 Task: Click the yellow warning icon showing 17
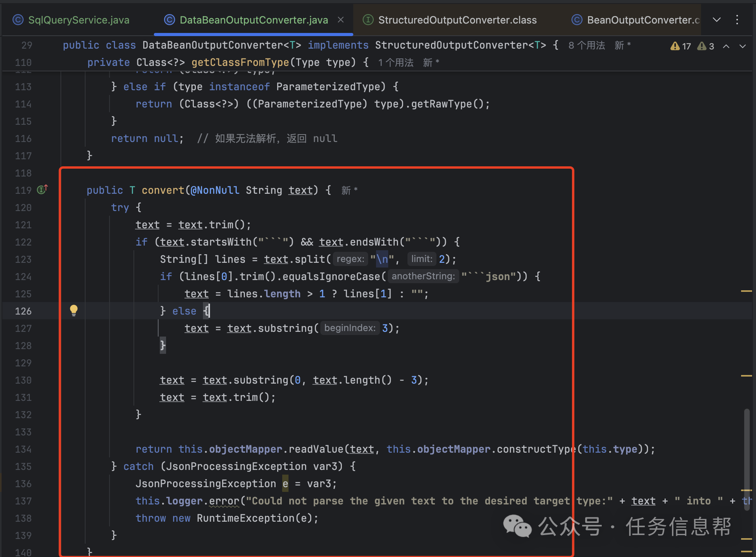pyautogui.click(x=675, y=46)
